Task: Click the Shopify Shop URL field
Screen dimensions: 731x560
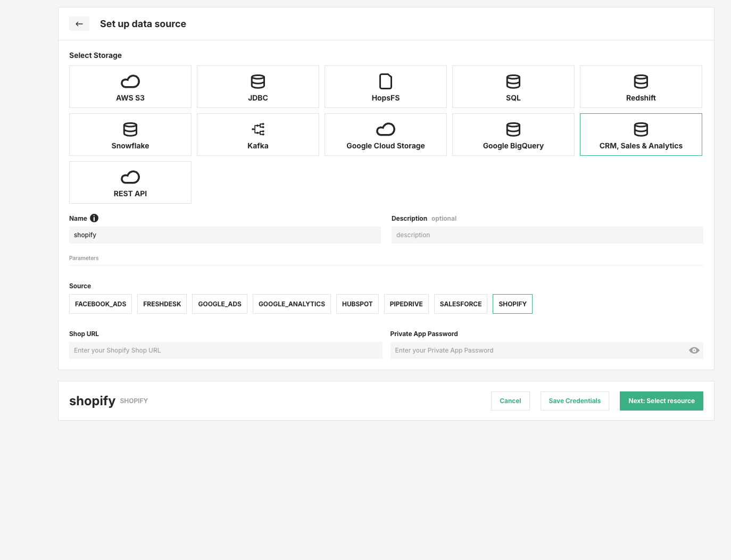Action: pos(226,350)
